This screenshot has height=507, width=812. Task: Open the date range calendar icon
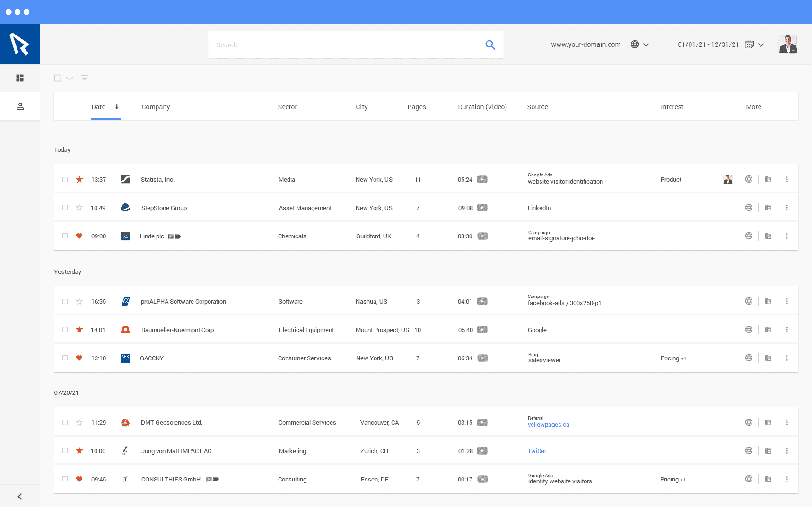[x=749, y=44]
